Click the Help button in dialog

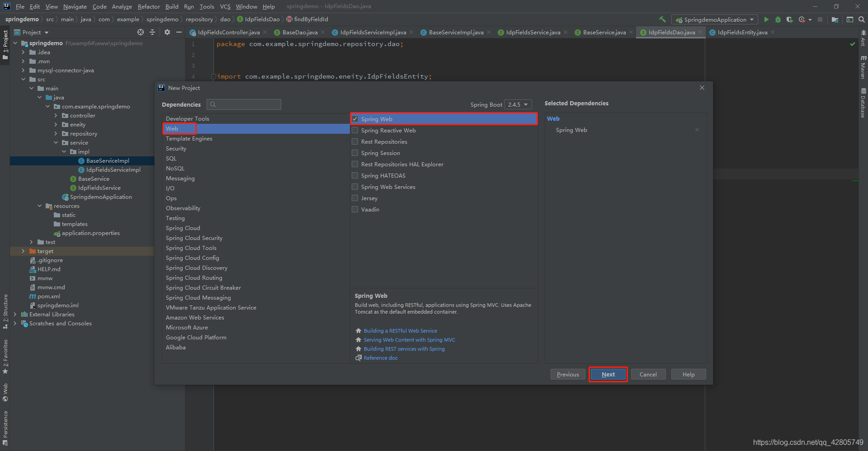[x=689, y=374]
